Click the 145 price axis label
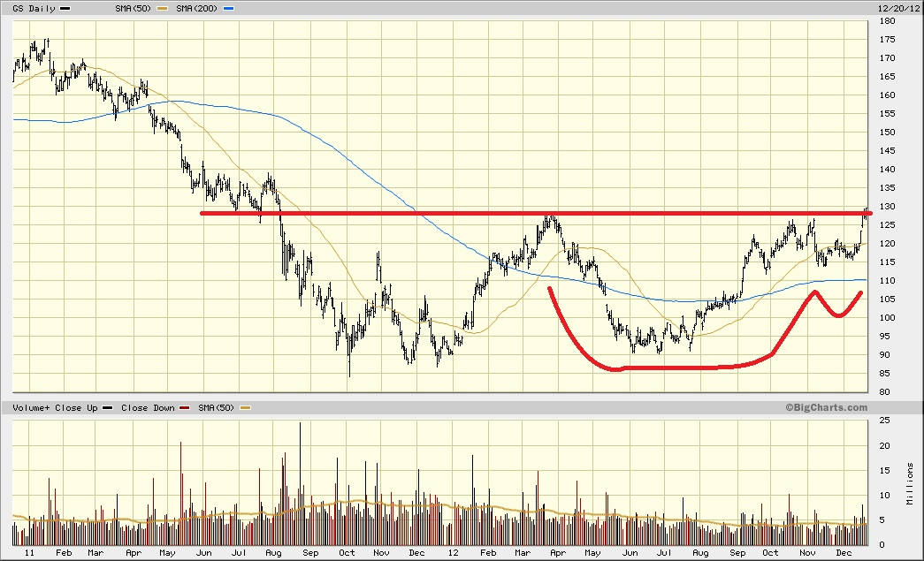 pos(887,151)
